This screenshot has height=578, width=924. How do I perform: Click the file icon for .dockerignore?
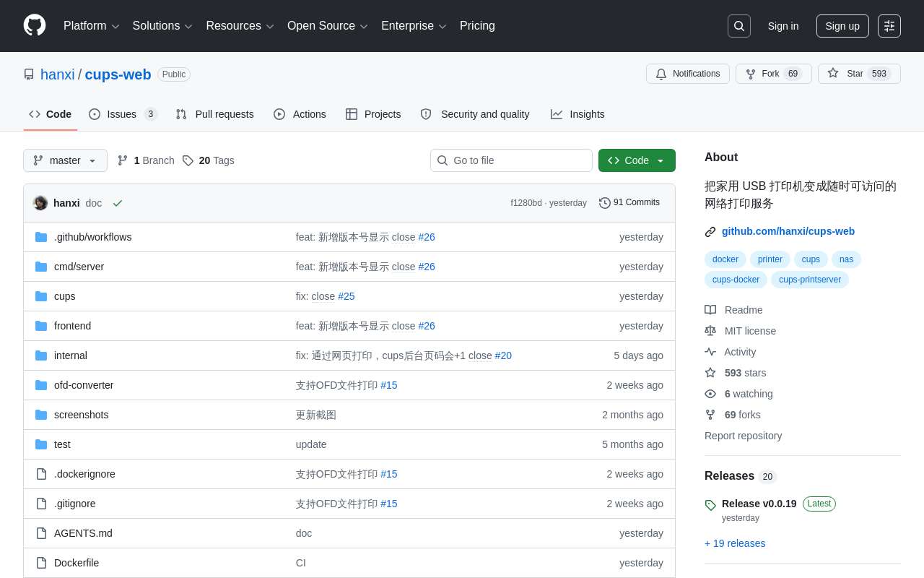pos(41,474)
